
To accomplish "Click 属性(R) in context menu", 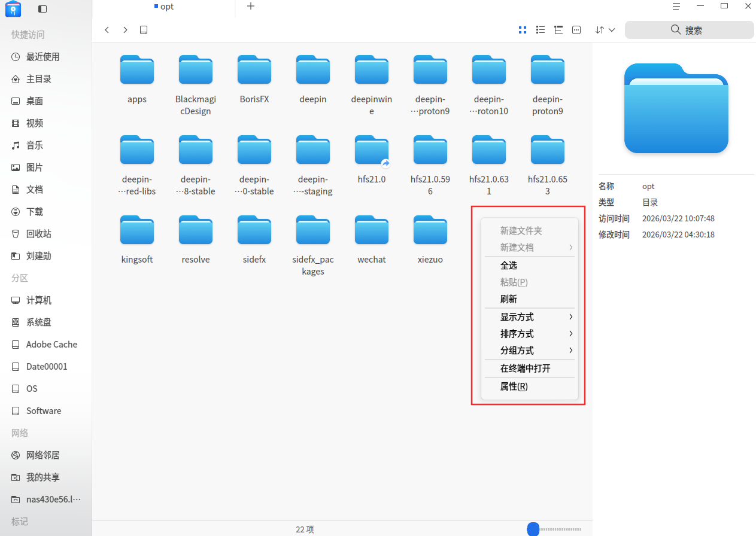I will 514,386.
